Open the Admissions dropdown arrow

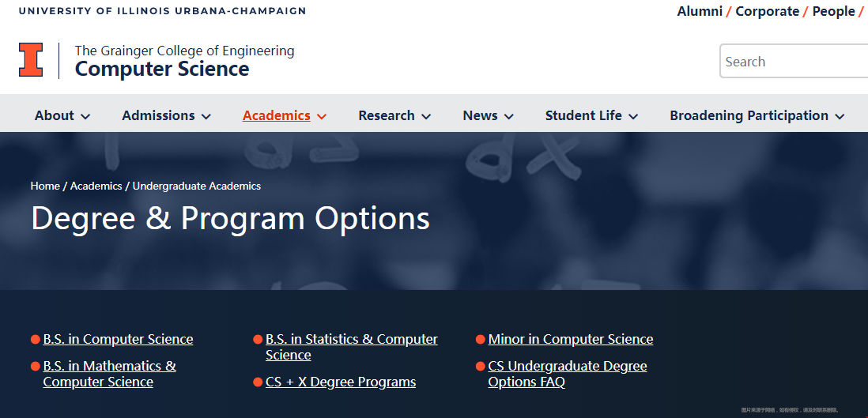[x=206, y=116]
